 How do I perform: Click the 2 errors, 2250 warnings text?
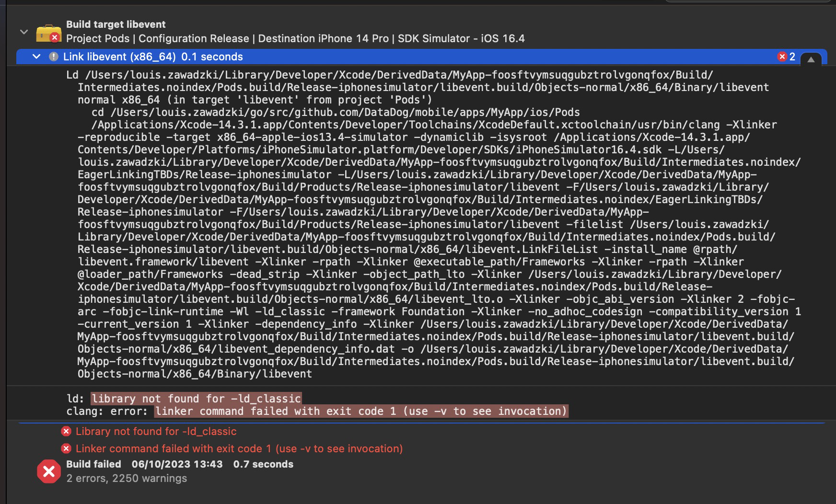(127, 478)
